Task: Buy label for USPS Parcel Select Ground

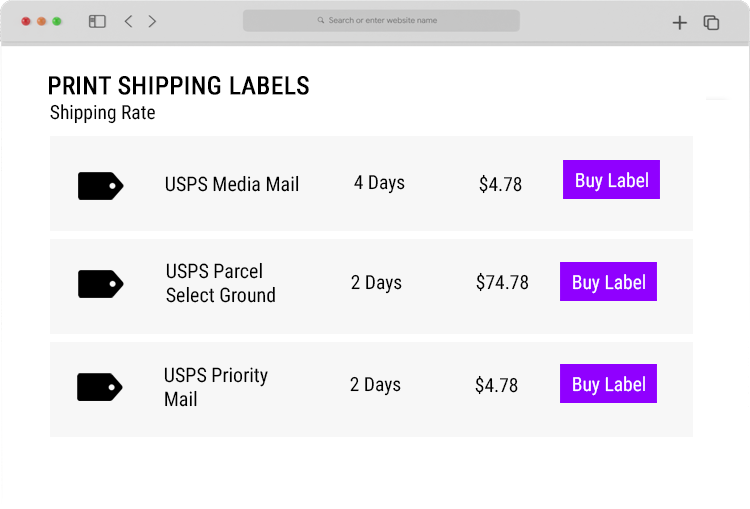Action: pos(608,282)
